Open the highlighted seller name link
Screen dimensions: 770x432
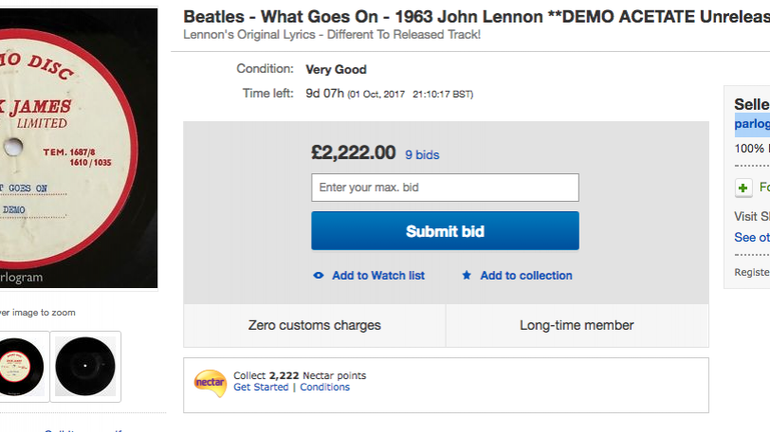point(752,124)
